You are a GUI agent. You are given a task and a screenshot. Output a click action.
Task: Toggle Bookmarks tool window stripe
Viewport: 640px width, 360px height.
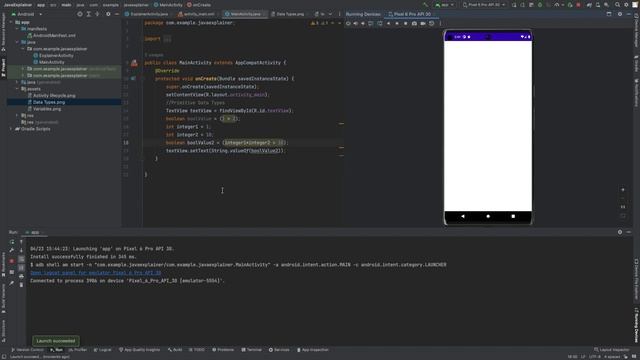3,264
